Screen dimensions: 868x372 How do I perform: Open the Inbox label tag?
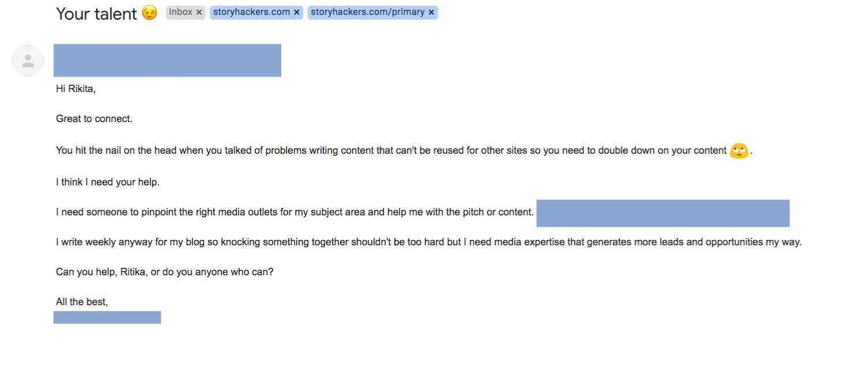[x=181, y=12]
